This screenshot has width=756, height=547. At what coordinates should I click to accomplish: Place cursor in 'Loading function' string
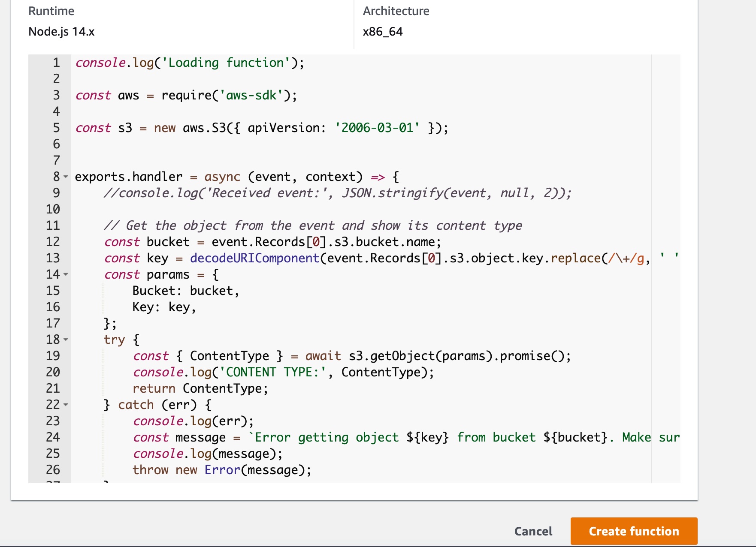click(x=226, y=63)
